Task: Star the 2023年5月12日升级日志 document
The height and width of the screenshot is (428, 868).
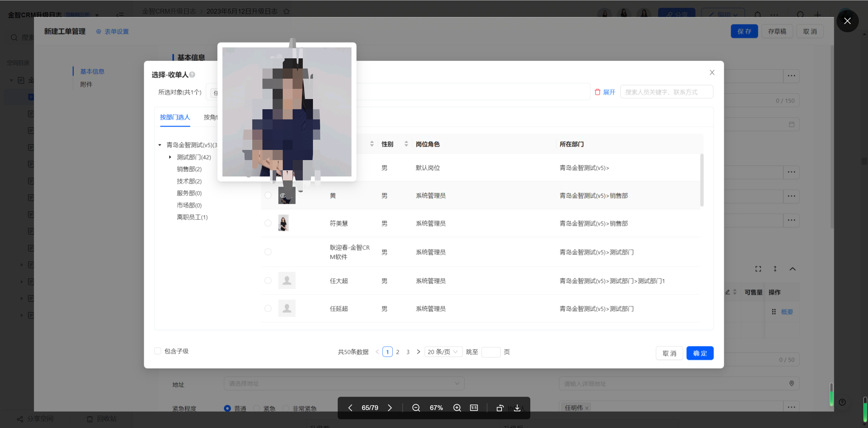Action: (287, 12)
